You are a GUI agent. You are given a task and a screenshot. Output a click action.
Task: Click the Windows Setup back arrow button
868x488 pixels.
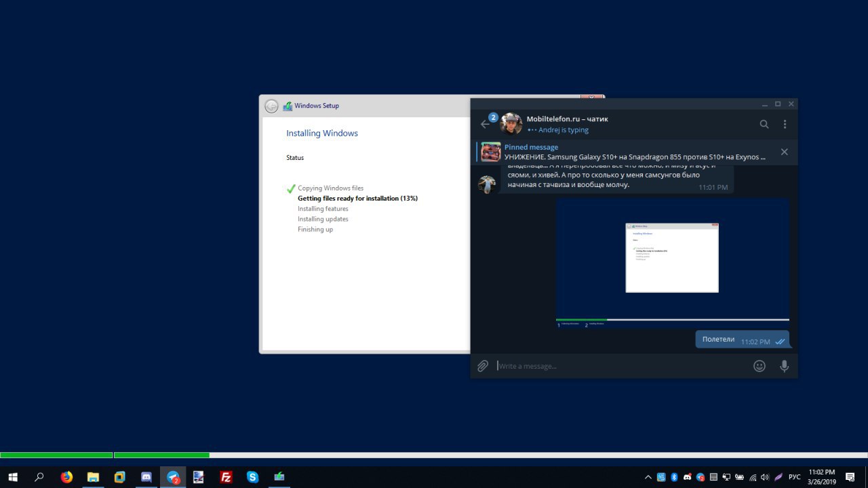point(271,106)
